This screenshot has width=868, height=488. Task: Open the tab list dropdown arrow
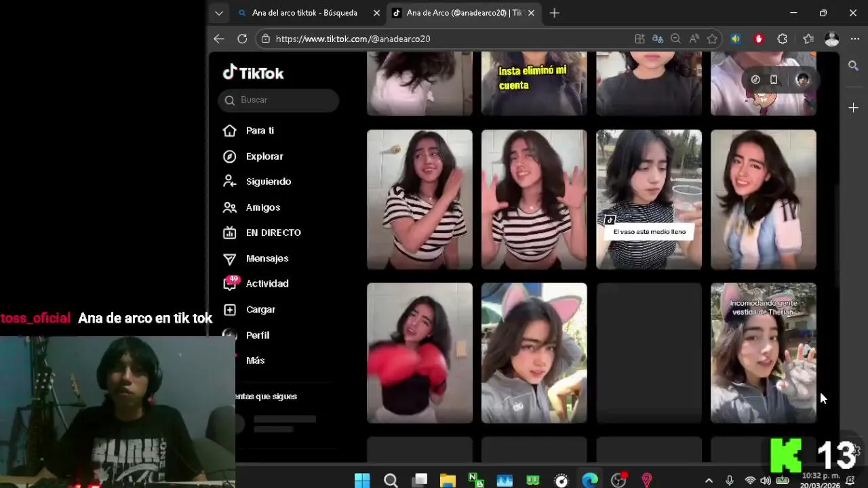pos(218,13)
